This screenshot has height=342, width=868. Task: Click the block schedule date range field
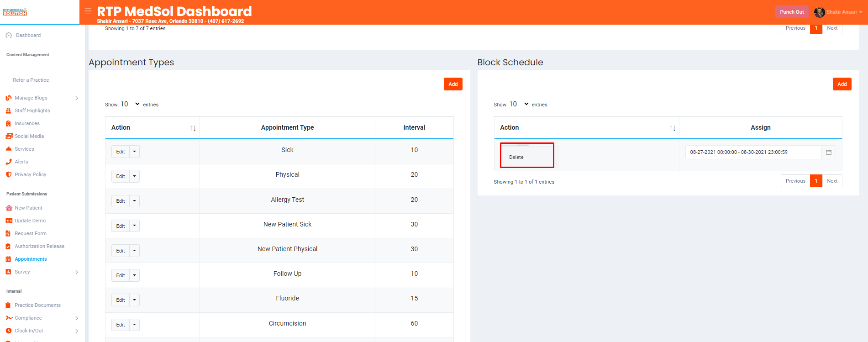coord(753,153)
